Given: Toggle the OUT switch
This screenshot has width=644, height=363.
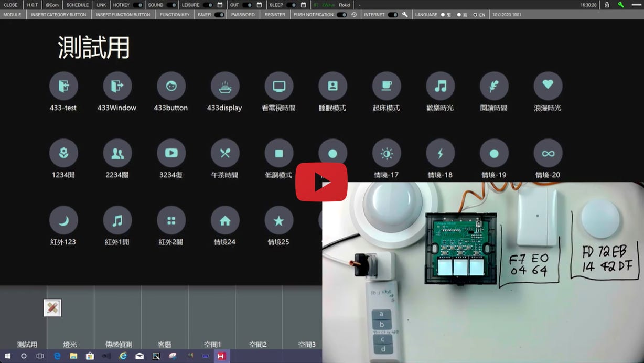Looking at the screenshot, I should point(247,5).
